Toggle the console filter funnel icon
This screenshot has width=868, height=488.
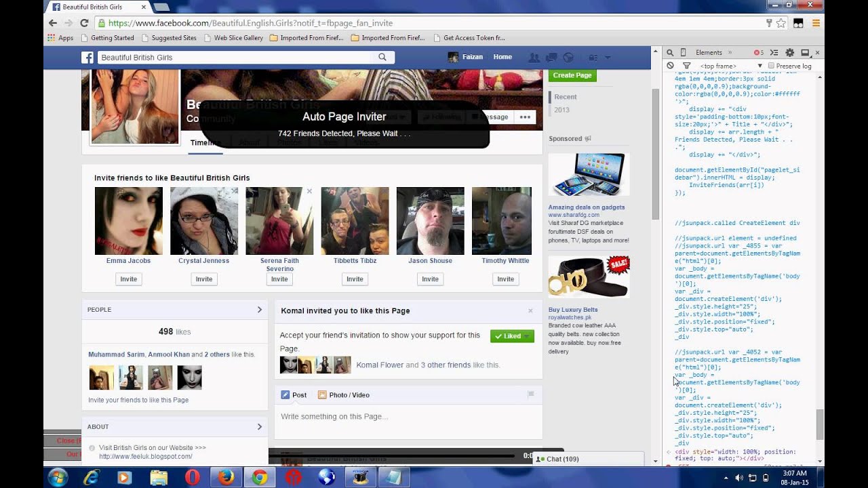[x=686, y=66]
